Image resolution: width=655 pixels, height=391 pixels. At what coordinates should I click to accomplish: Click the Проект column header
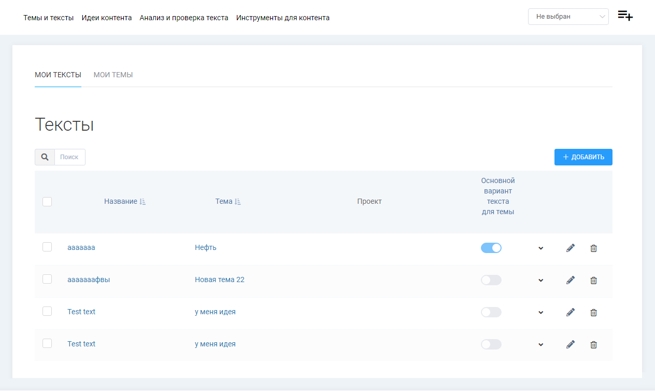[x=369, y=201]
